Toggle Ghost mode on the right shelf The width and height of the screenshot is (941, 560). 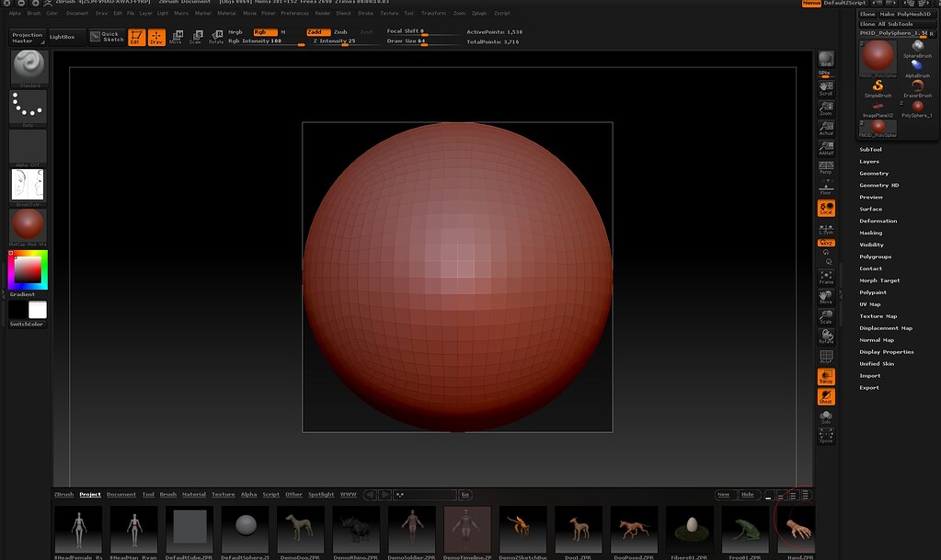pos(826,397)
